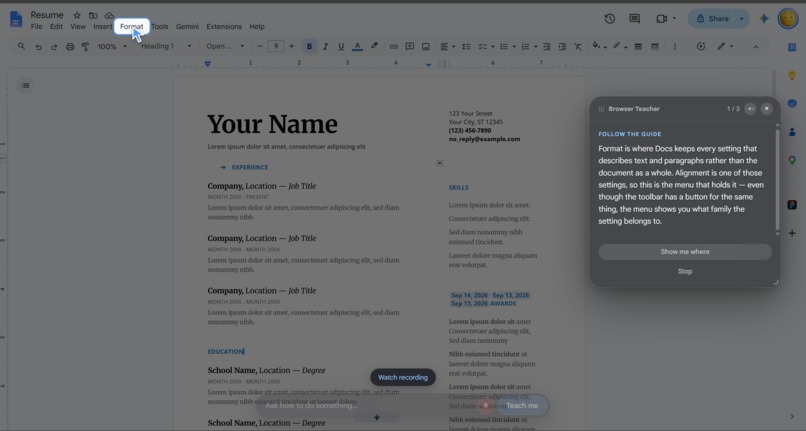The height and width of the screenshot is (431, 806).
Task: Open the text color picker
Action: (357, 47)
